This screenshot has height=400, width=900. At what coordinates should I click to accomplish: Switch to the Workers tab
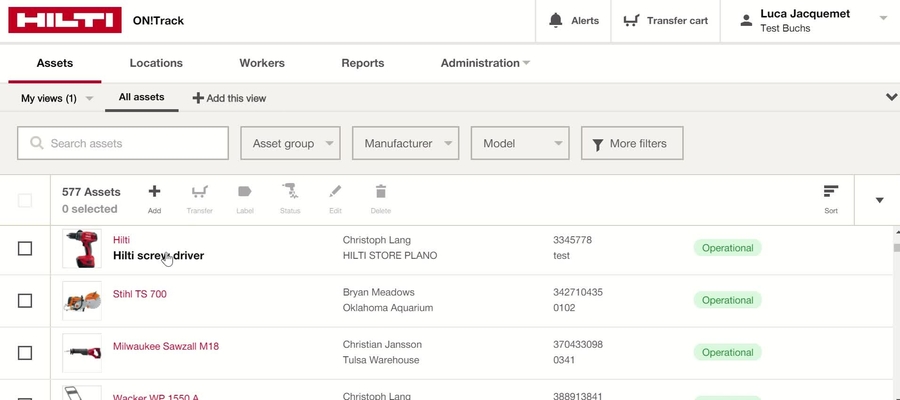pyautogui.click(x=262, y=63)
